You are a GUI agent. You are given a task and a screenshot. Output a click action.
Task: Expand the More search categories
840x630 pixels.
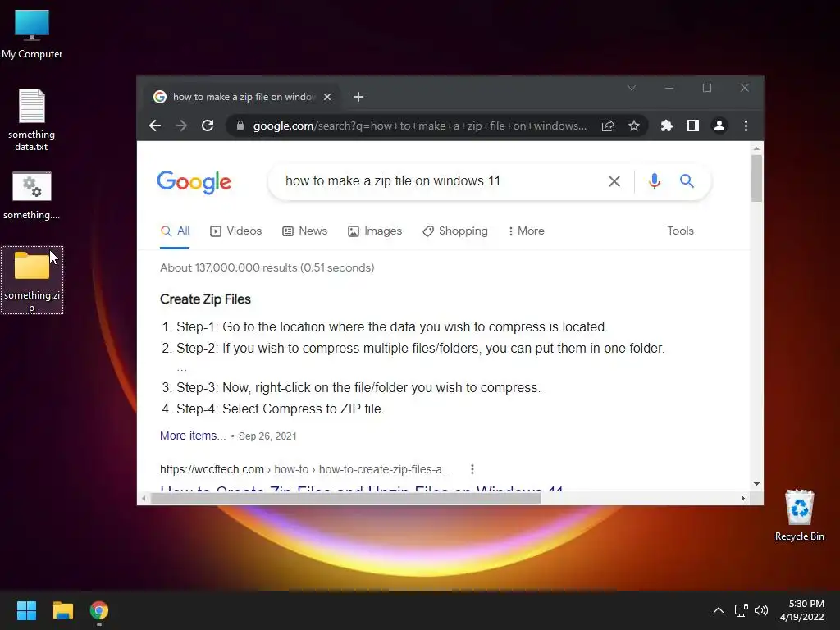[x=526, y=231]
